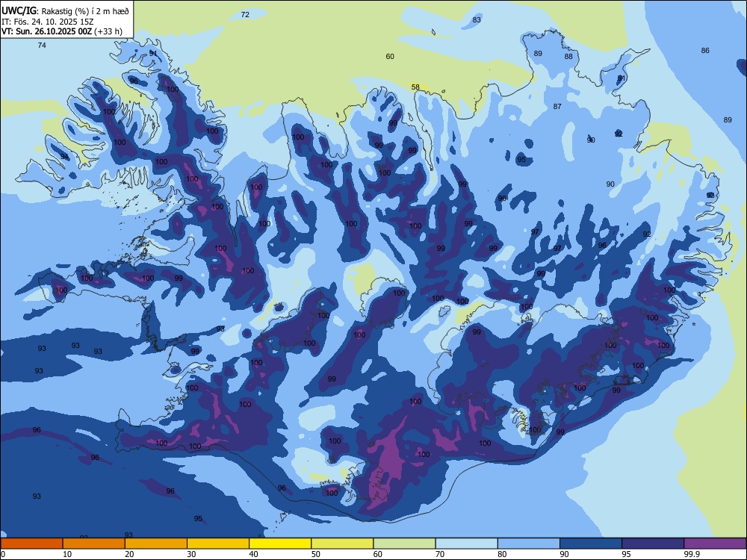747x560 pixels.
Task: Select the light blue 80–90 legend swatch
Action: pyautogui.click(x=529, y=544)
